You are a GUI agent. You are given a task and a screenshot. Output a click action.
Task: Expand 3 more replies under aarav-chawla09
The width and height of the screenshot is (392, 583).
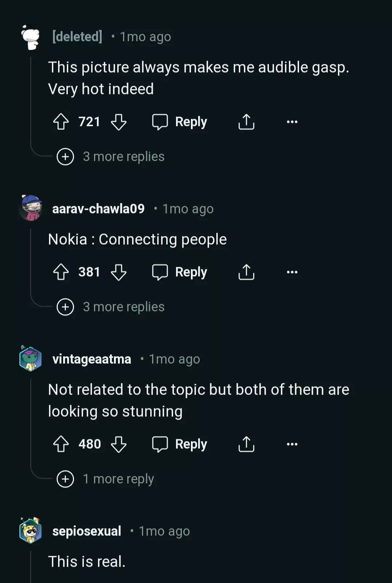click(111, 307)
